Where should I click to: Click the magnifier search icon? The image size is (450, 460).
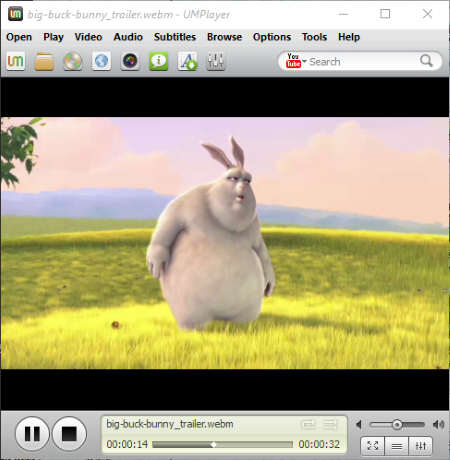(x=426, y=61)
